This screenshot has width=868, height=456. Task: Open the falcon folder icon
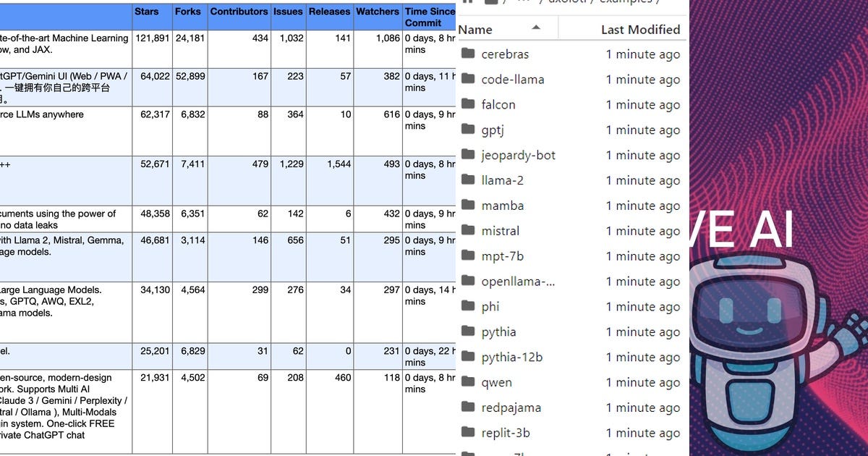469,104
